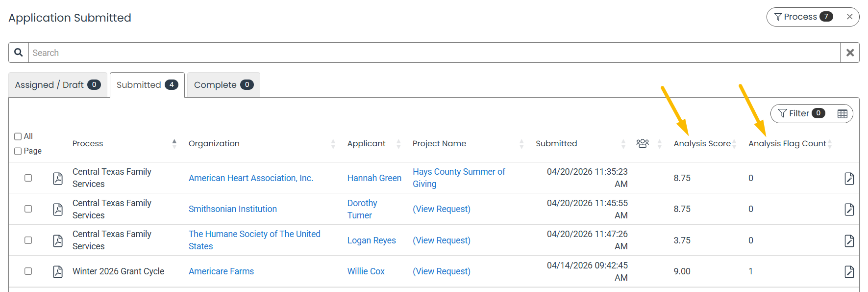This screenshot has width=868, height=292.
Task: Open American Heart Association, Inc. link
Action: click(x=251, y=178)
